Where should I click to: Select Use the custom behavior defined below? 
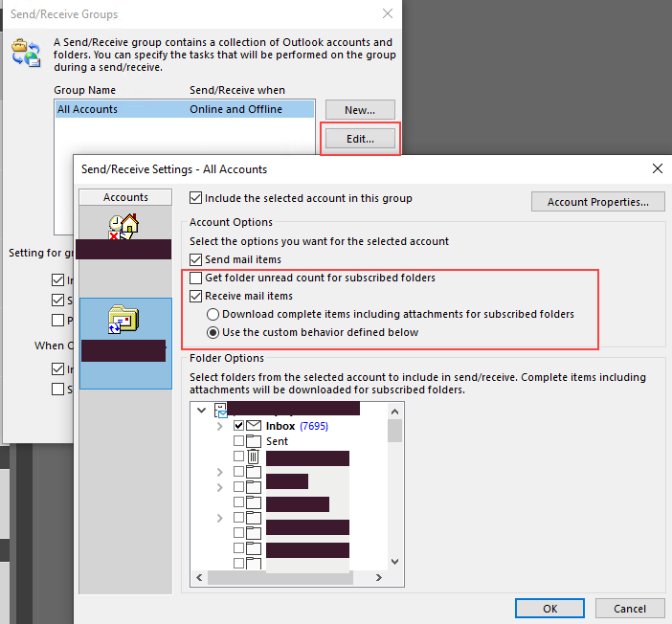point(213,332)
